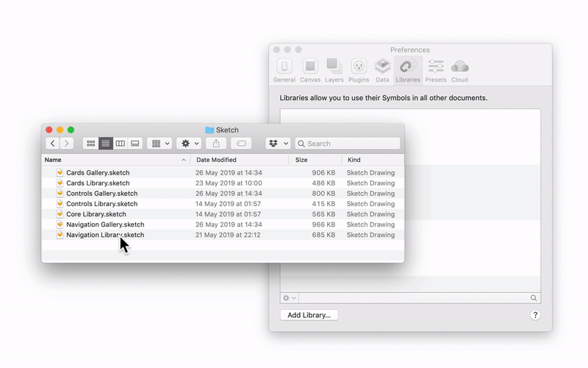Switch Finder to icon view
The width and height of the screenshot is (588, 368).
click(90, 144)
